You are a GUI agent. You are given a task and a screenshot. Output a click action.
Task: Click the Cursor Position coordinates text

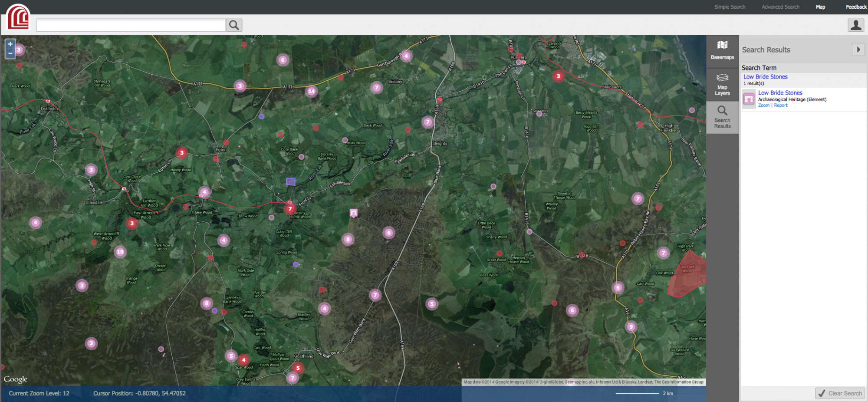139,393
